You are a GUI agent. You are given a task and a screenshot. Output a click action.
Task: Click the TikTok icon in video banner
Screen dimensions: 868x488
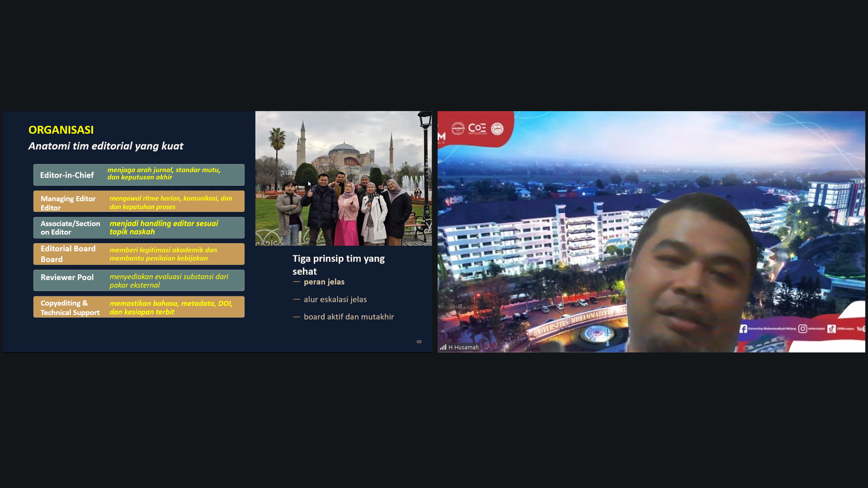point(831,328)
